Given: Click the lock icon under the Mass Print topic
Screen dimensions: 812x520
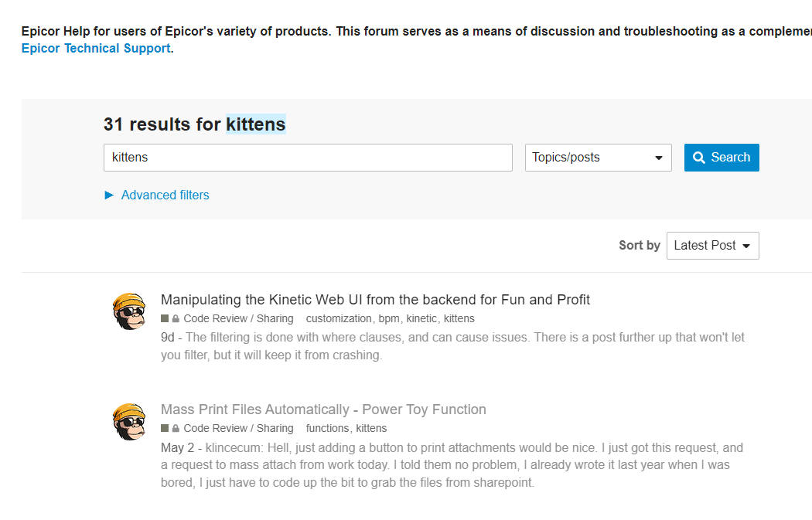Looking at the screenshot, I should pos(176,428).
